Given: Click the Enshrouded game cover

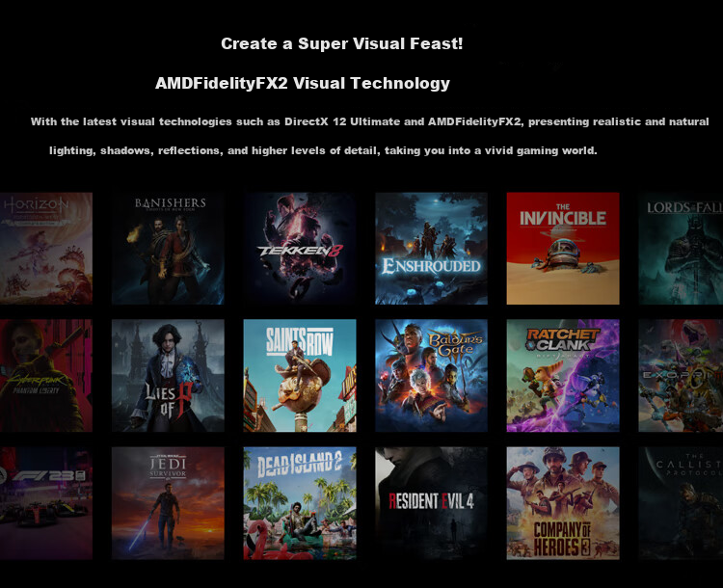Looking at the screenshot, I should (431, 249).
